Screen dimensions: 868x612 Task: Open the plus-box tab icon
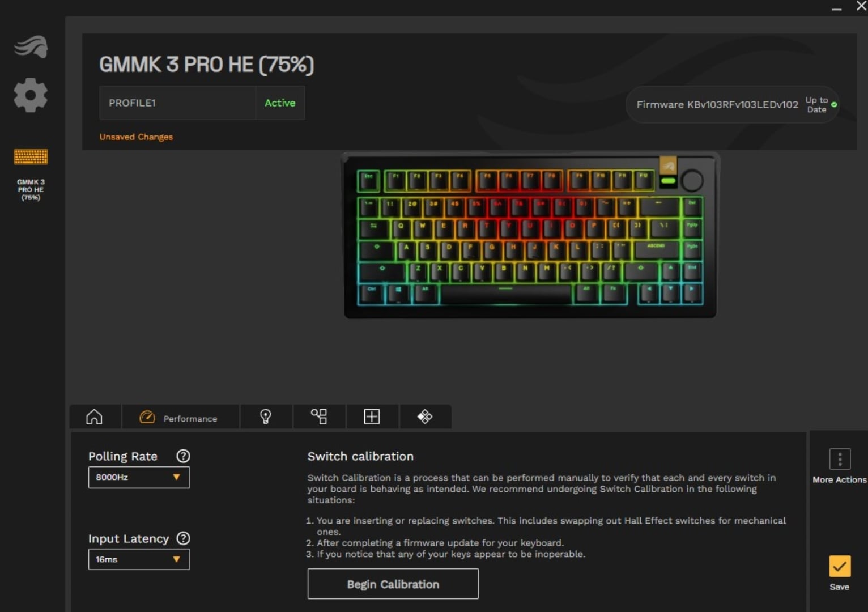click(372, 417)
